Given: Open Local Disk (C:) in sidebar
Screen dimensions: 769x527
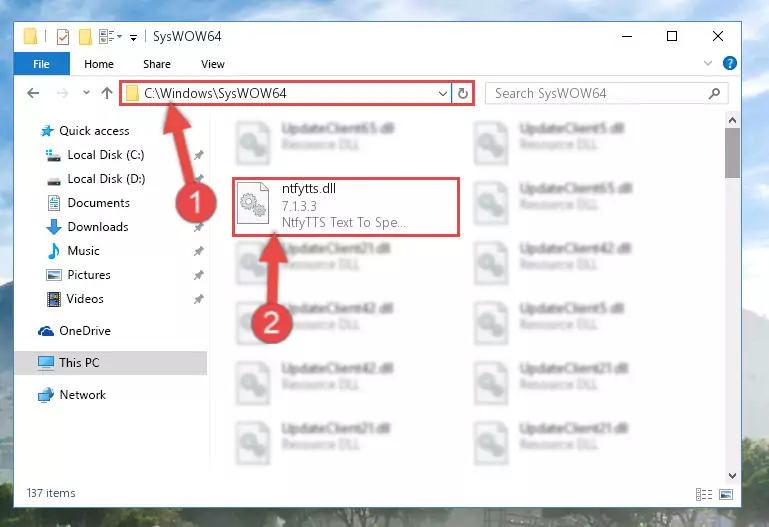Looking at the screenshot, I should 106,155.
